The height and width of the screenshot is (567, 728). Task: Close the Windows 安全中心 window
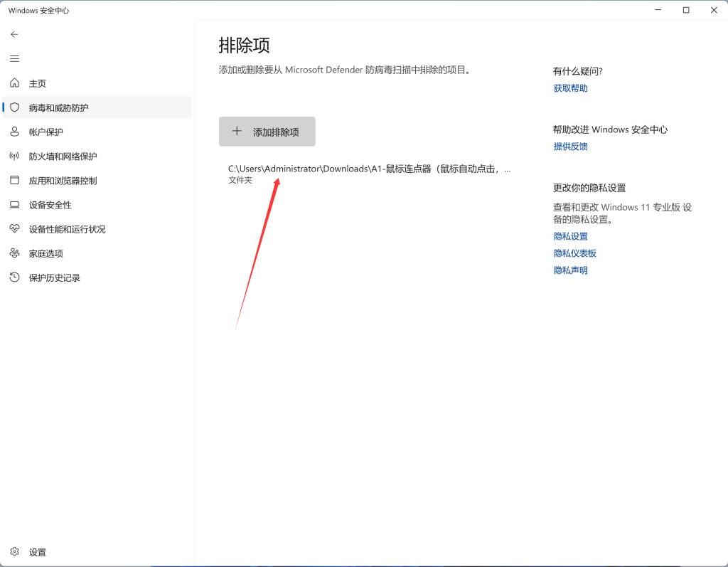click(714, 10)
